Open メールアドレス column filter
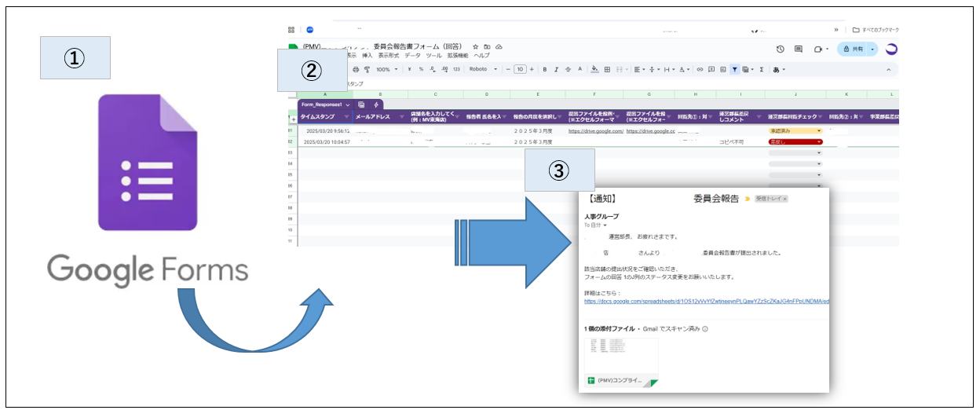 pyautogui.click(x=402, y=117)
